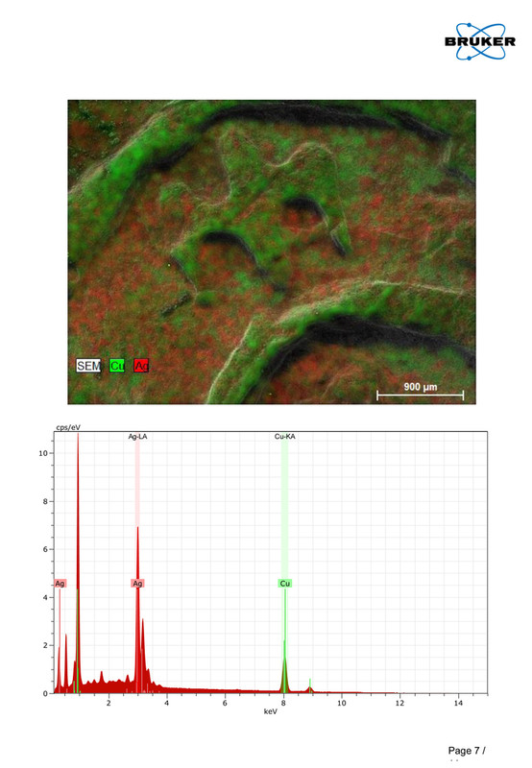Select the green Cu tag at 8 keV

click(x=284, y=584)
